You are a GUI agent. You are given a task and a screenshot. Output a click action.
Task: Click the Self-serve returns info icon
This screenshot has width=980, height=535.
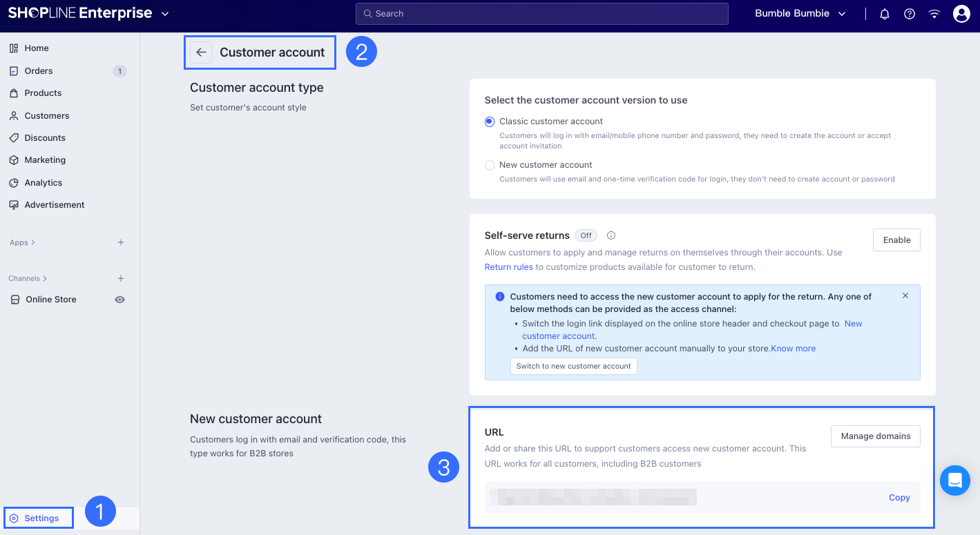pyautogui.click(x=611, y=235)
